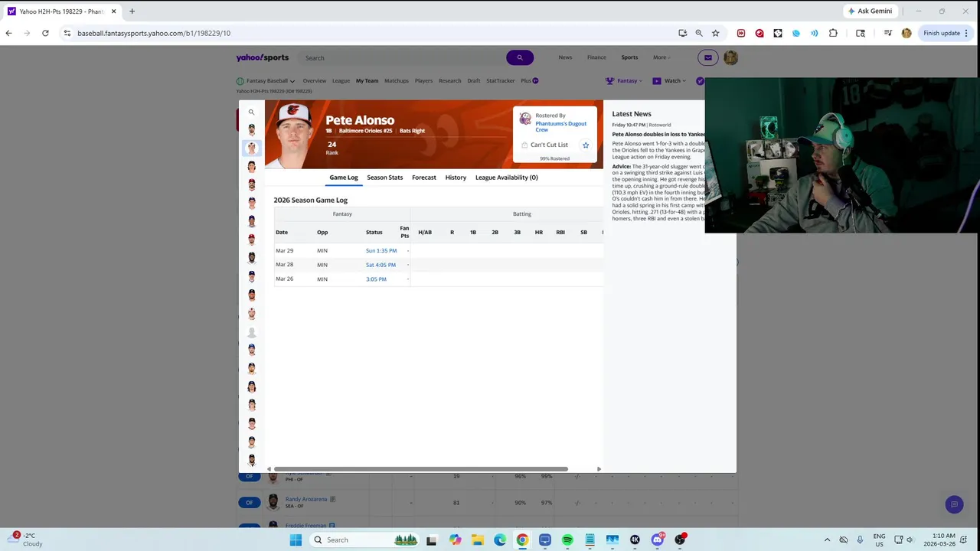Expand the Watch dropdown
980x551 pixels.
[668, 80]
